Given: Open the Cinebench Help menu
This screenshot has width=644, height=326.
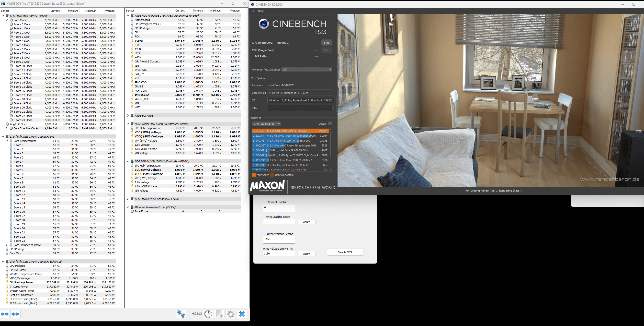Looking at the screenshot, I should pyautogui.click(x=261, y=11).
